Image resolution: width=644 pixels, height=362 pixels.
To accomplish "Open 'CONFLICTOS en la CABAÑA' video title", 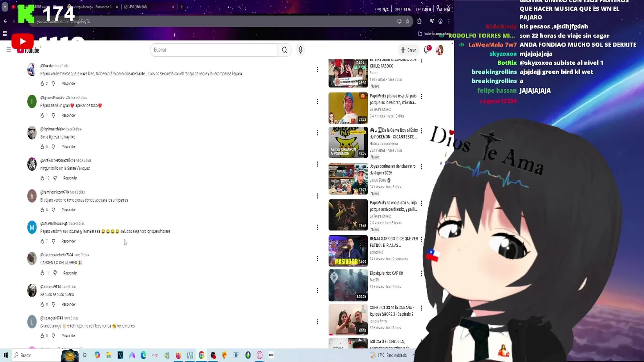I will click(391, 311).
